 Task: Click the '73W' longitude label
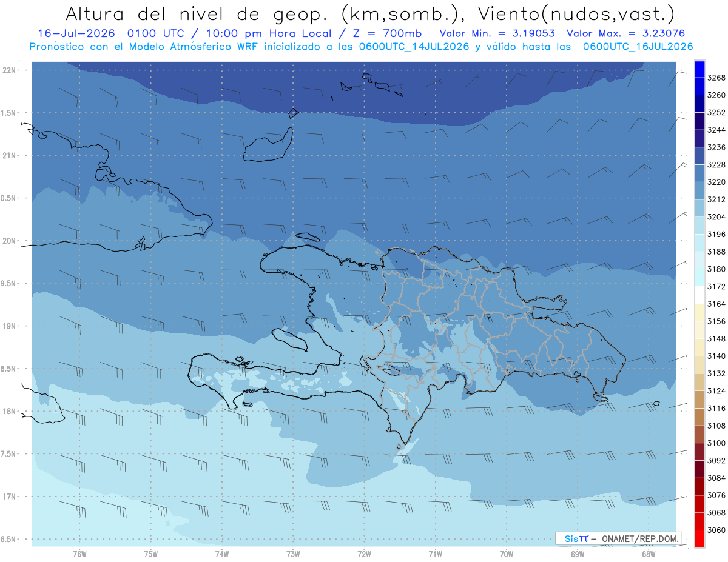pyautogui.click(x=293, y=554)
